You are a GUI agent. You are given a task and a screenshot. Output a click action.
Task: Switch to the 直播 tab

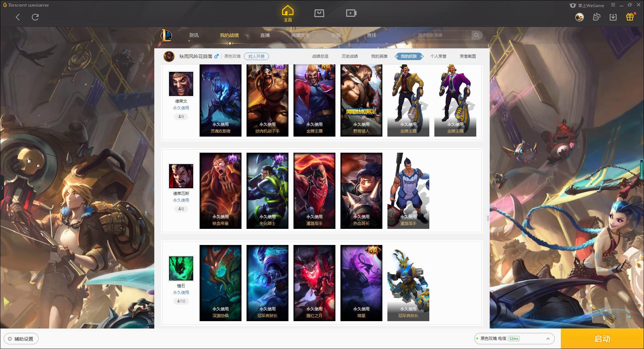265,35
